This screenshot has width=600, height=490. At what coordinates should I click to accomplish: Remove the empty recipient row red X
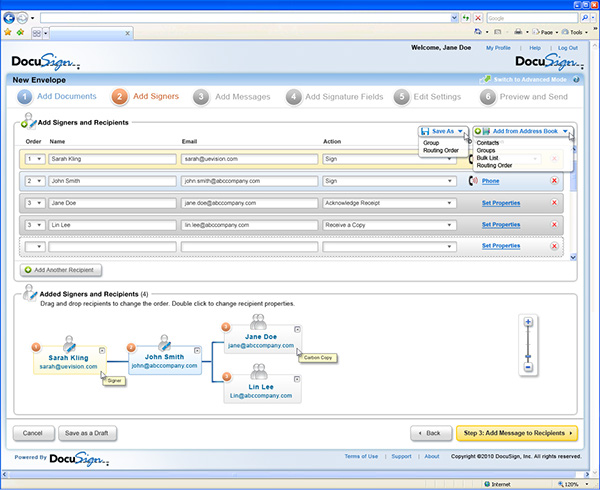coord(554,246)
